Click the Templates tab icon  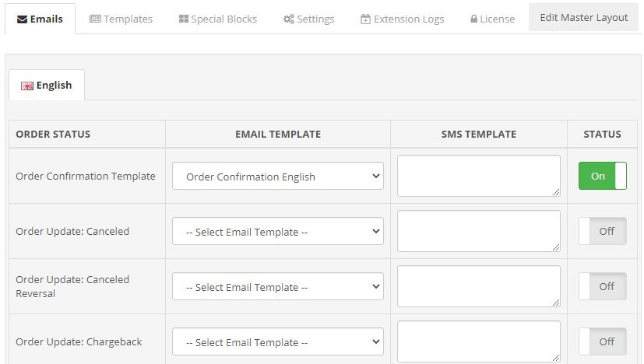coord(95,19)
